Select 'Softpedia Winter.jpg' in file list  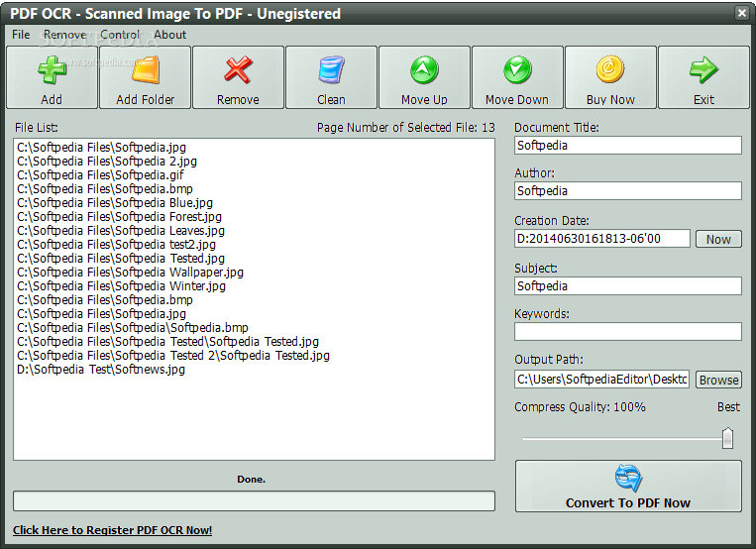pos(121,286)
